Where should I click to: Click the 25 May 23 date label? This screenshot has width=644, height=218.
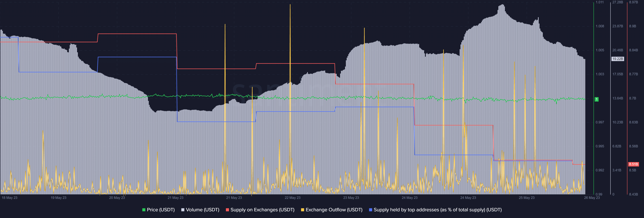click(527, 198)
